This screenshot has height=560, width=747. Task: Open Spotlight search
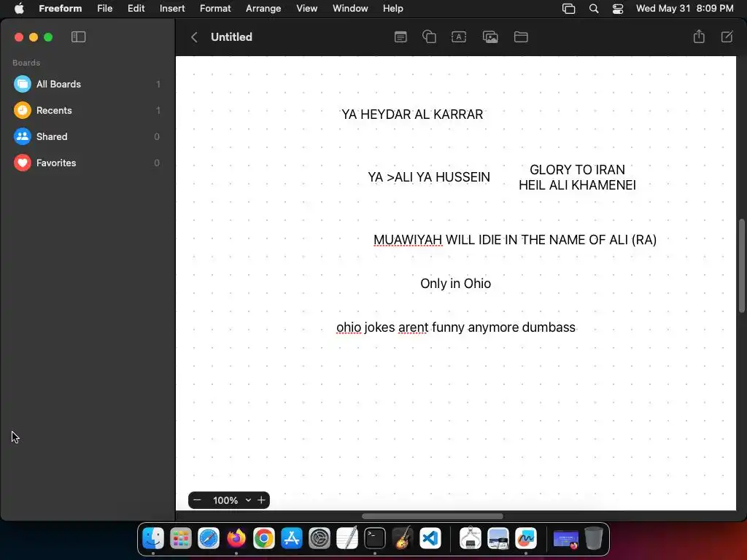[594, 9]
